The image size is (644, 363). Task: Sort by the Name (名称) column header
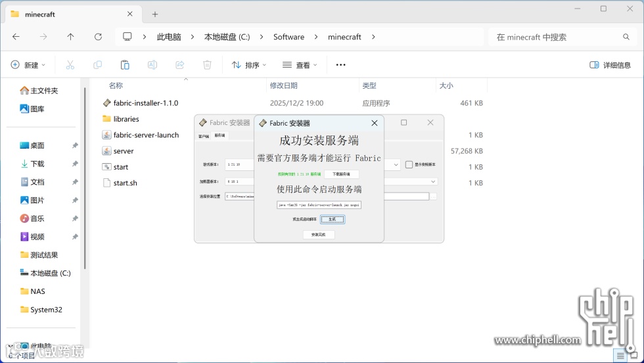point(116,85)
